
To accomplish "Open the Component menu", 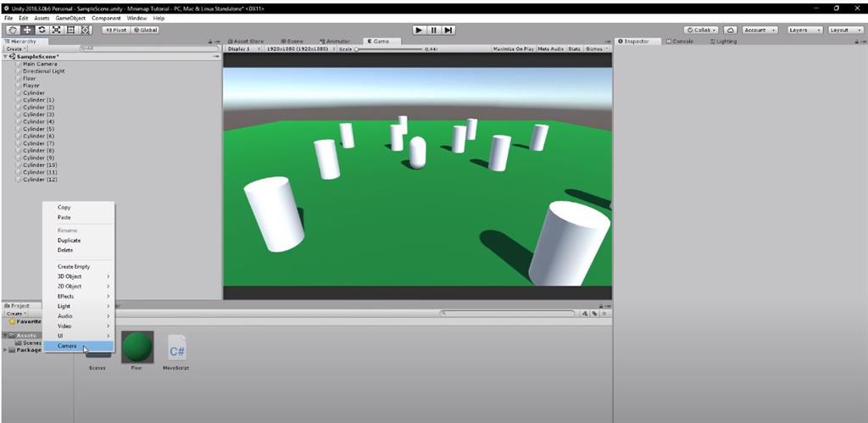I will point(106,19).
